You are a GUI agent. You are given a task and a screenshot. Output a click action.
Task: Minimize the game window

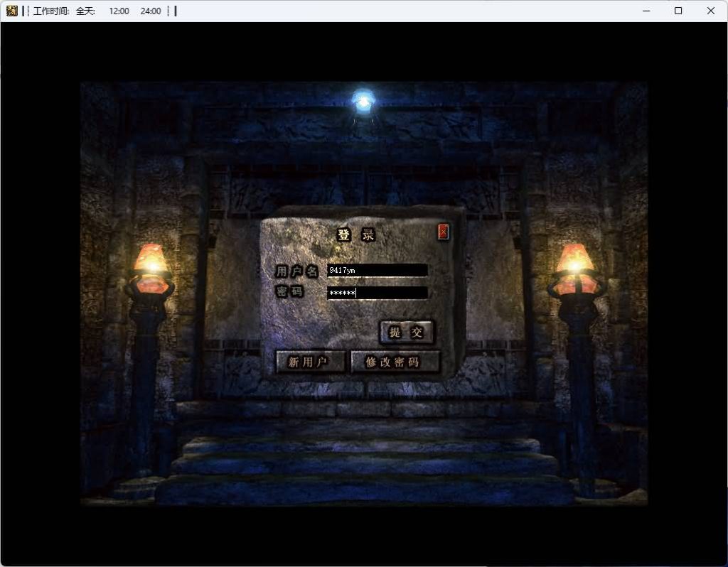point(646,11)
